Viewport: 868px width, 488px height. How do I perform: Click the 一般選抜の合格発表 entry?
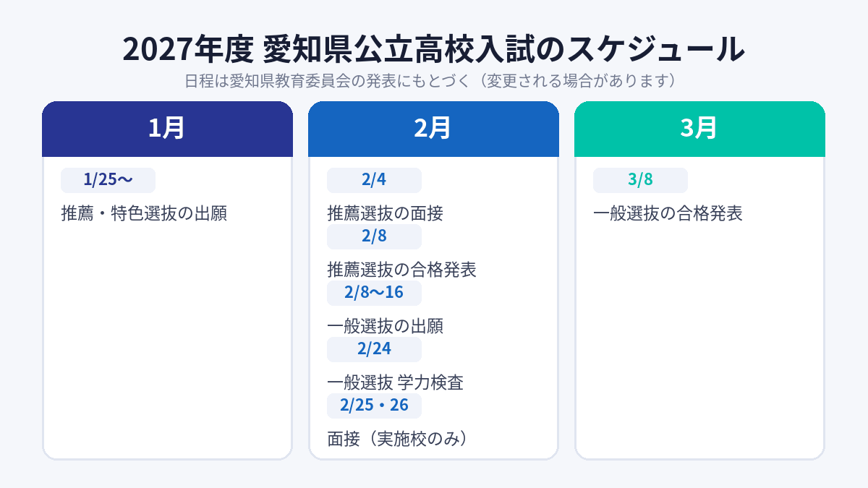coord(668,214)
